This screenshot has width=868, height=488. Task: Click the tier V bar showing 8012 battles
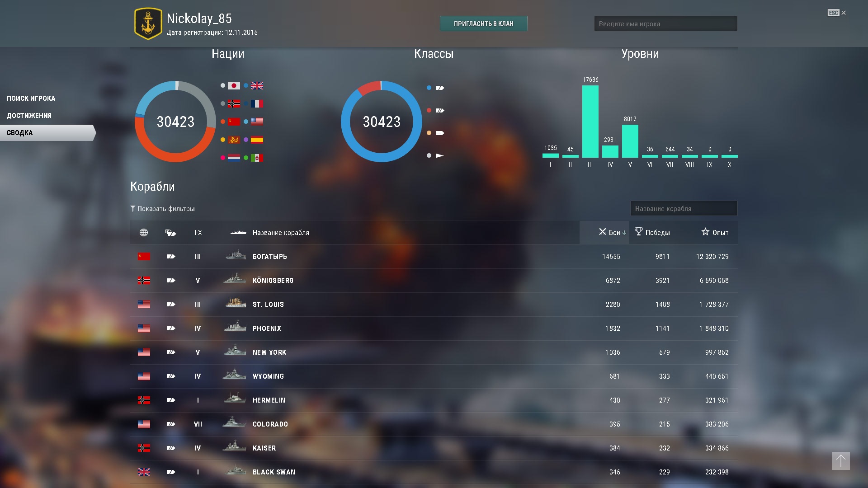pos(630,141)
